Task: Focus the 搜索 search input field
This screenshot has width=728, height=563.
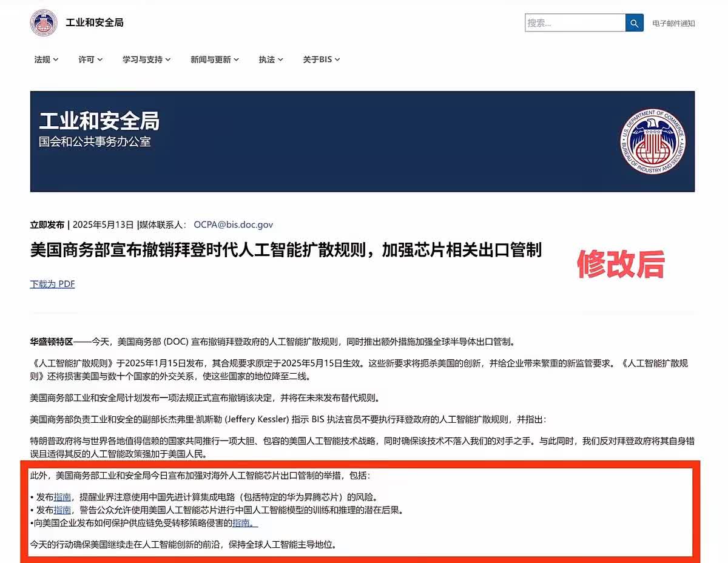Action: pos(575,23)
